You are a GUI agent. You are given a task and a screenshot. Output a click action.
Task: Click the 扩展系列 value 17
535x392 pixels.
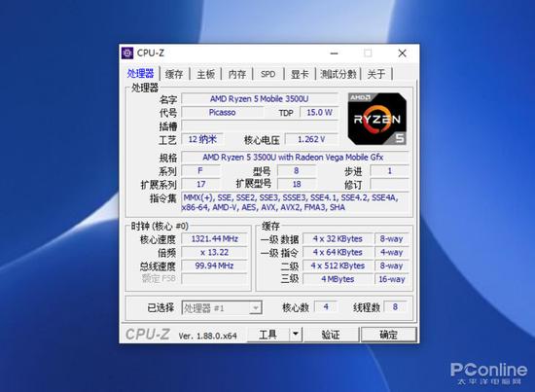click(x=200, y=184)
